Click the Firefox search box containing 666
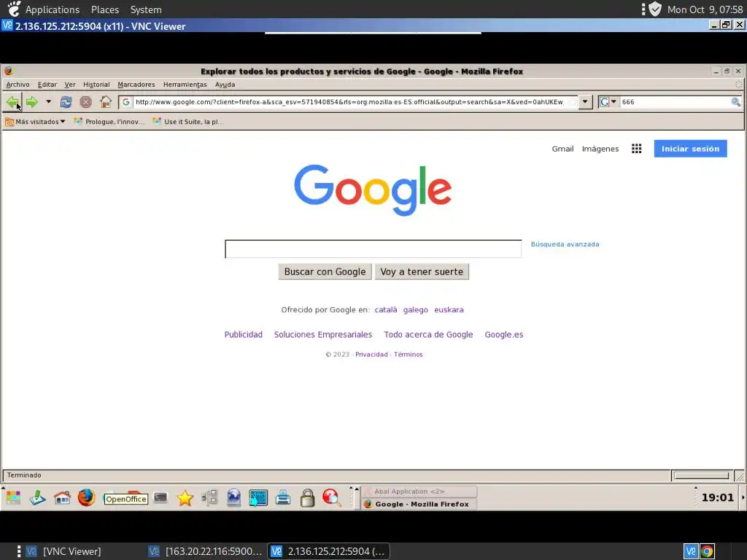Screen dimensions: 747x560 point(675,102)
